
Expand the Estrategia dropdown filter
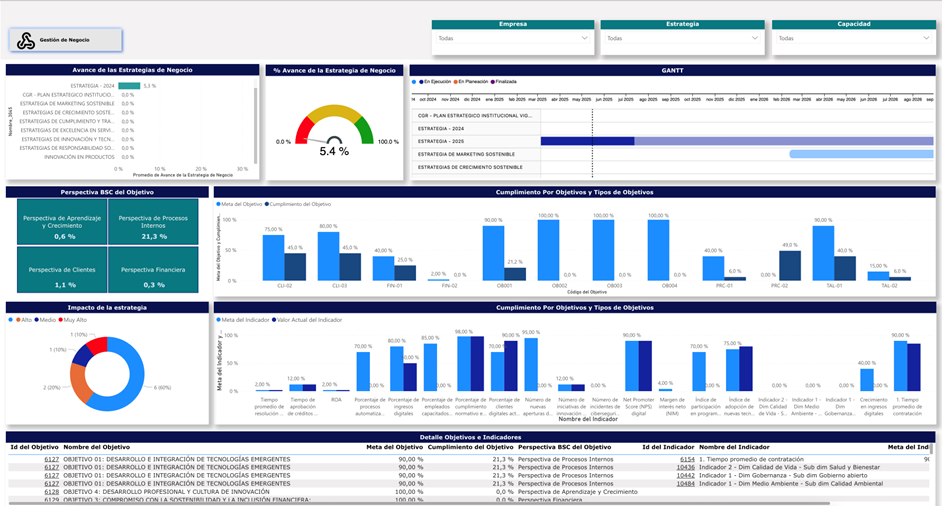pos(680,39)
